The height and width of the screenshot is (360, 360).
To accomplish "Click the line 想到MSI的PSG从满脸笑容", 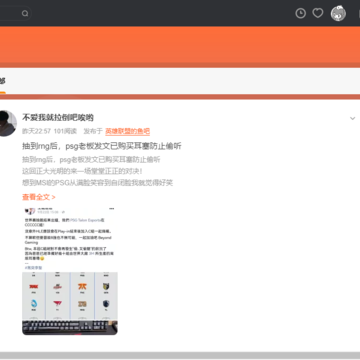I will coord(97,183).
